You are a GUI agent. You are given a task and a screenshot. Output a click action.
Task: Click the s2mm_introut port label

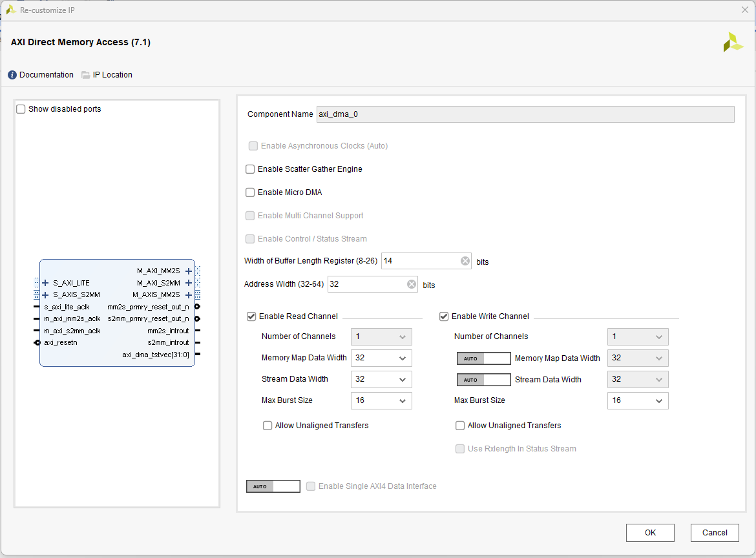pyautogui.click(x=168, y=342)
